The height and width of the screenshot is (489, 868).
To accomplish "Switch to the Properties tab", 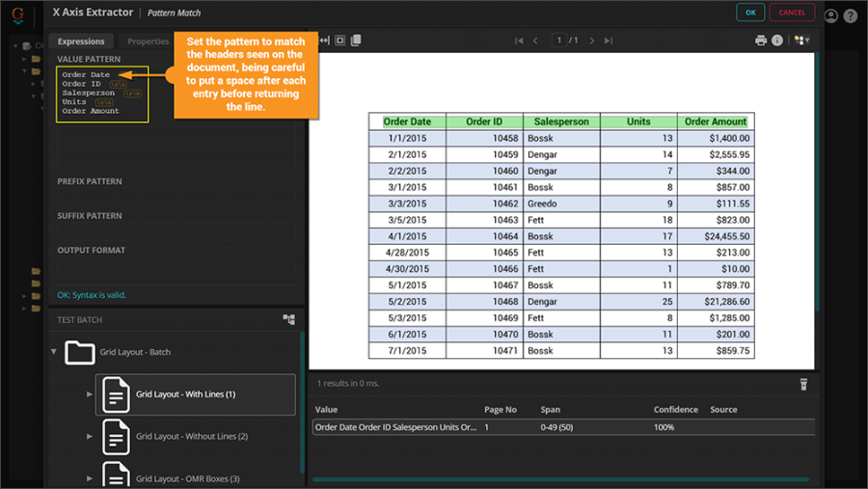I will (148, 41).
